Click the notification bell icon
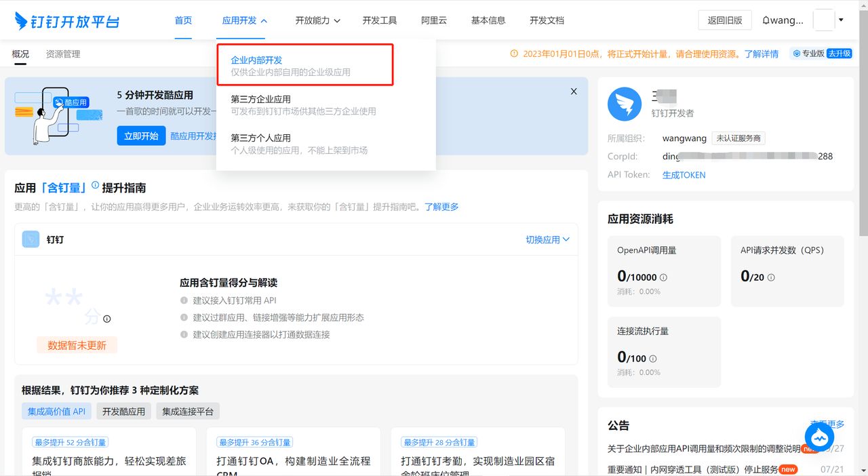Viewport: 868px width, 476px height. [x=766, y=20]
